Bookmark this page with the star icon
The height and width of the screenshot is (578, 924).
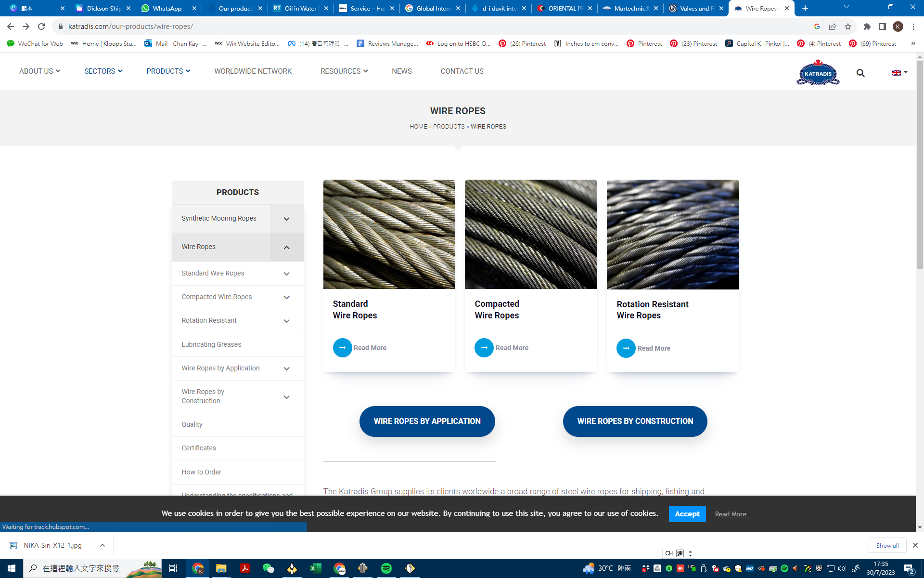[848, 26]
